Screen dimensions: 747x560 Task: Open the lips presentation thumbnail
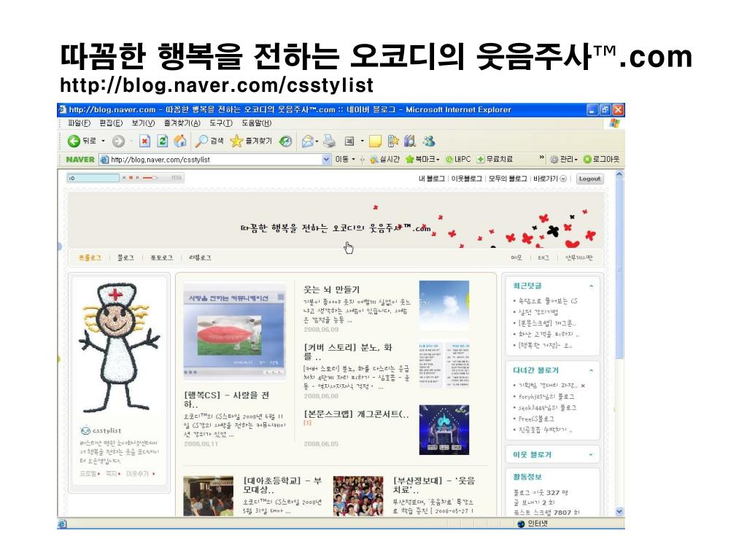click(234, 332)
